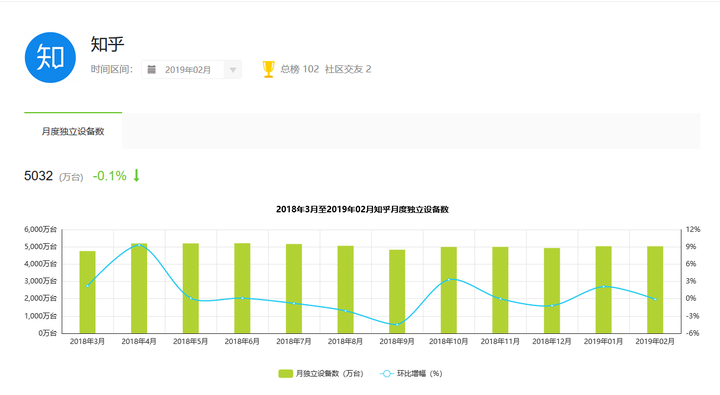Click the 2018年5月 green bar

tap(191, 288)
